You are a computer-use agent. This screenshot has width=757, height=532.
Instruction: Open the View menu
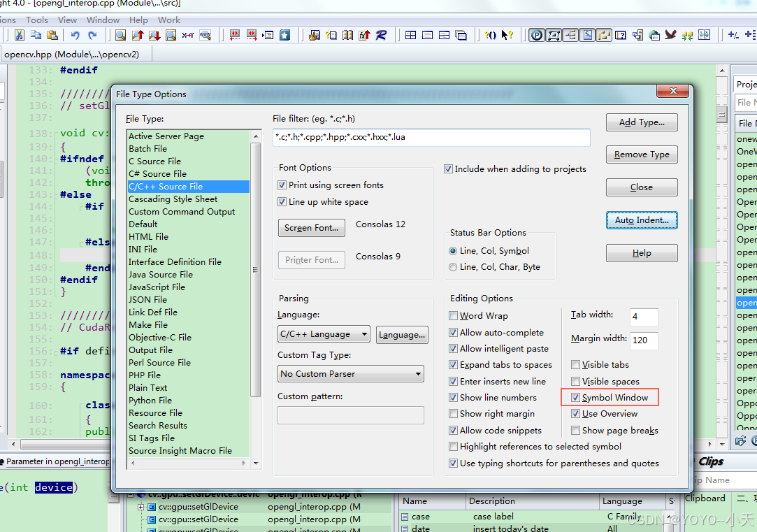67,20
